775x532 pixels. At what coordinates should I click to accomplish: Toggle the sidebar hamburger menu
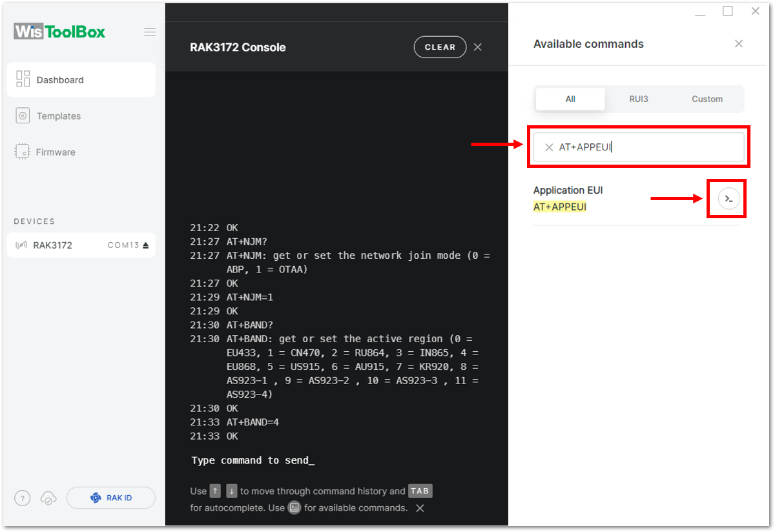click(x=150, y=32)
